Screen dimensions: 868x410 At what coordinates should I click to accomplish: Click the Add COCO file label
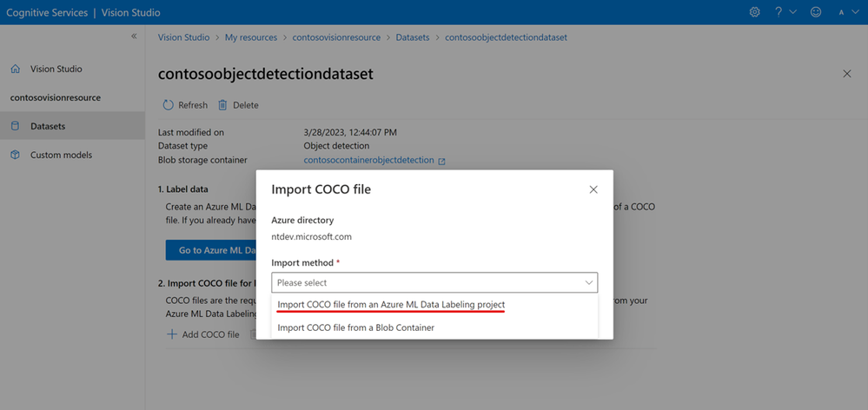pos(211,334)
